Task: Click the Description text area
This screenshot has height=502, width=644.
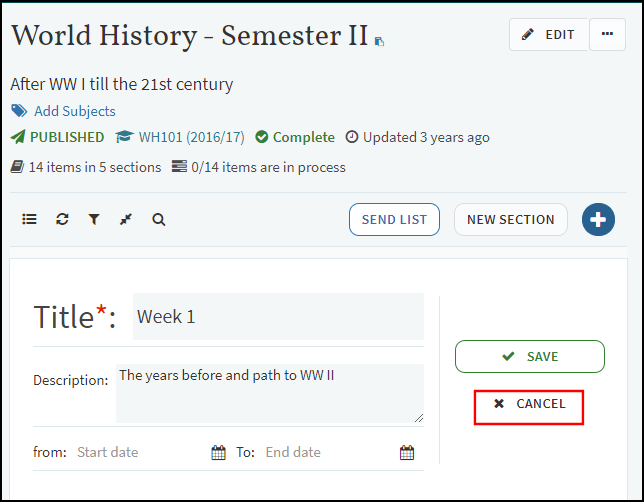Action: (x=269, y=392)
